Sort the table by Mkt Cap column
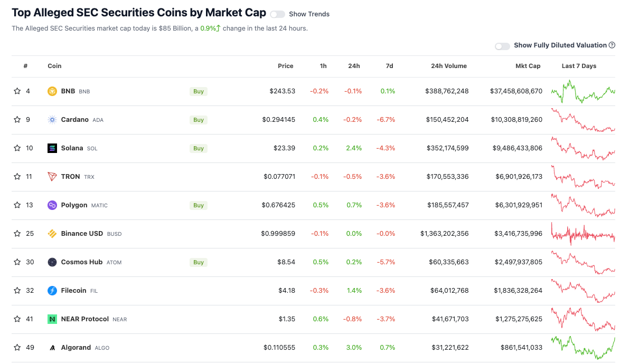This screenshot has width=630, height=364. tap(528, 66)
